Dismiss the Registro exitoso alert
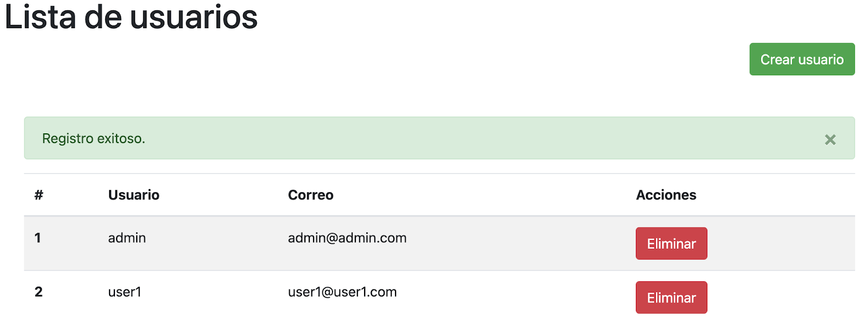Image resolution: width=868 pixels, height=336 pixels. [830, 139]
